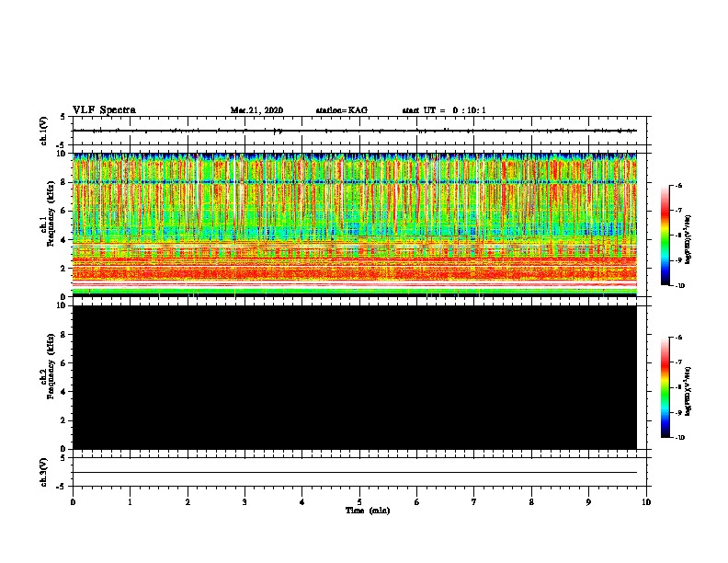Click the "2" kHz tick on ch.2 frequency axis

click(x=64, y=420)
